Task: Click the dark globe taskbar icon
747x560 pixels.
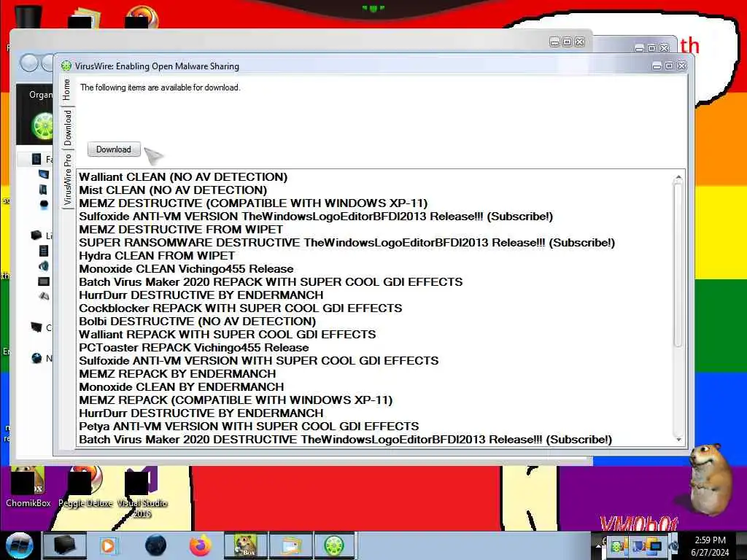Action: coord(155,545)
